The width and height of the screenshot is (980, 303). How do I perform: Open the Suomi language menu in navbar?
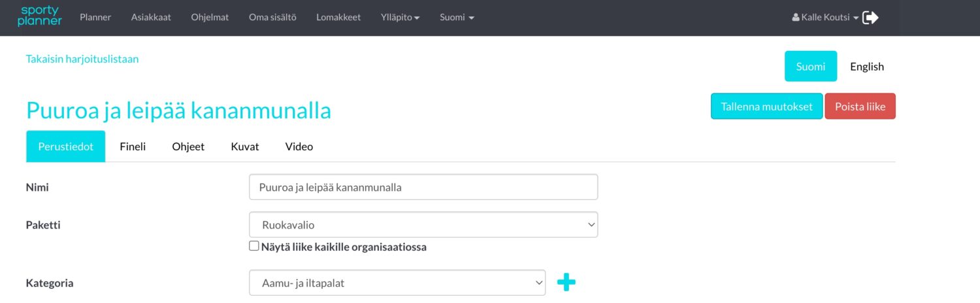(x=456, y=18)
